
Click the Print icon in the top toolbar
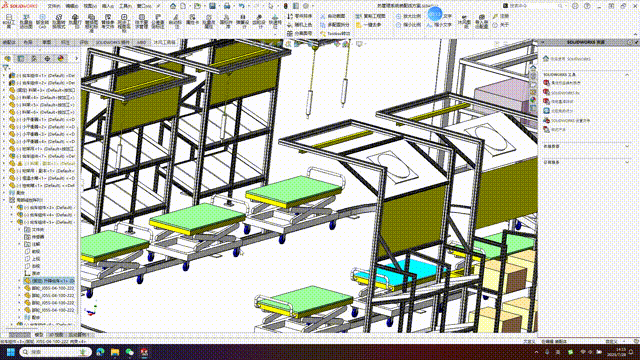click(227, 6)
